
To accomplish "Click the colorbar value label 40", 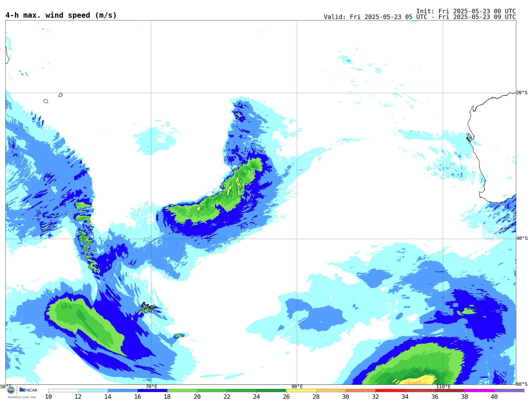I will 494,397.
